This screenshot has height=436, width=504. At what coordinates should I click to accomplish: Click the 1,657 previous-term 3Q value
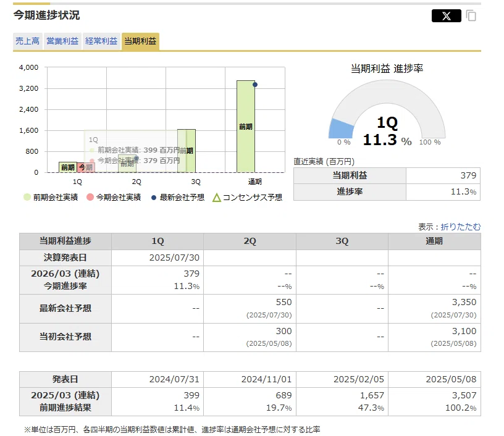[372, 395]
